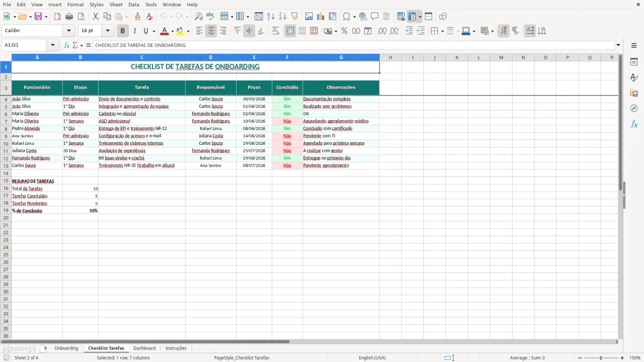Increase cell indent
This screenshot has width=644, height=362.
[409, 31]
